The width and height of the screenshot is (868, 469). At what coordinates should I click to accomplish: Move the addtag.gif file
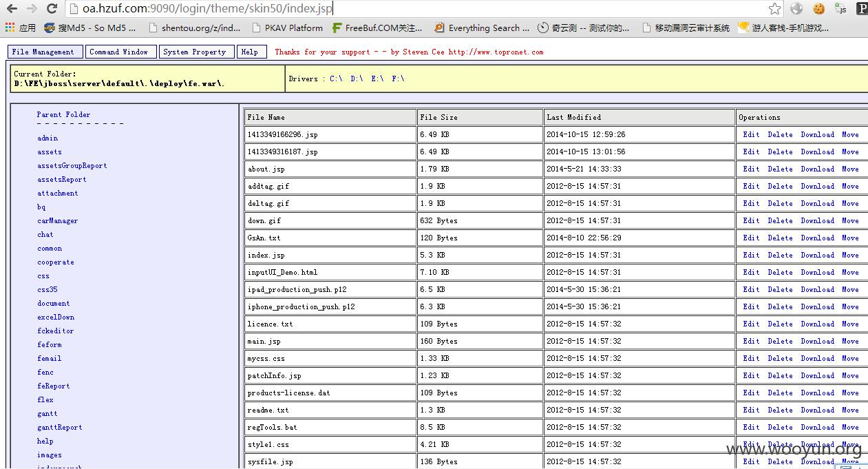tap(850, 187)
